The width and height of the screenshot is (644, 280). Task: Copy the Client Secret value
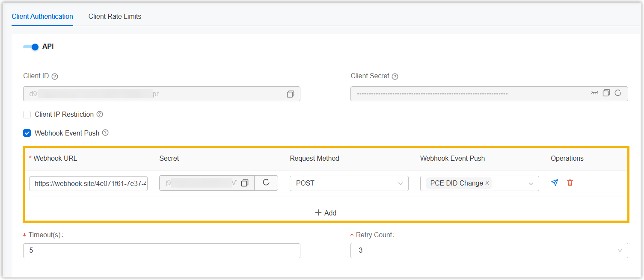click(x=606, y=93)
